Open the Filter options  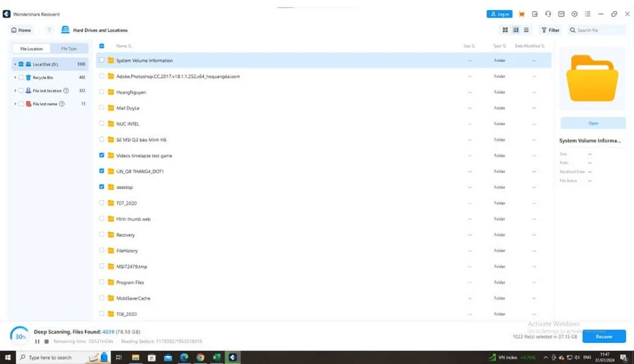tap(550, 30)
